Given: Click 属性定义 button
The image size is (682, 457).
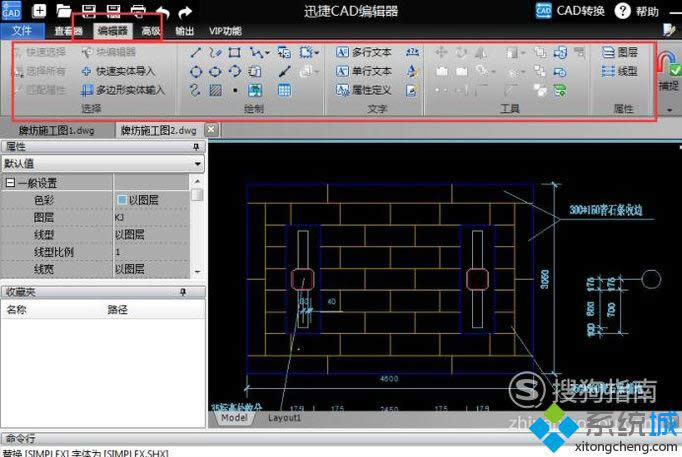Looking at the screenshot, I should [x=364, y=90].
